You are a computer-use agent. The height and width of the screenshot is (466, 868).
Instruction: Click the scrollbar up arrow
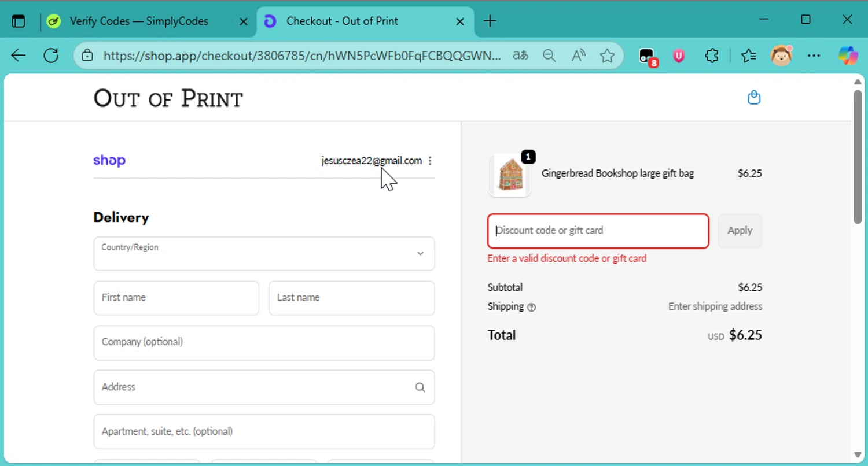coord(858,82)
